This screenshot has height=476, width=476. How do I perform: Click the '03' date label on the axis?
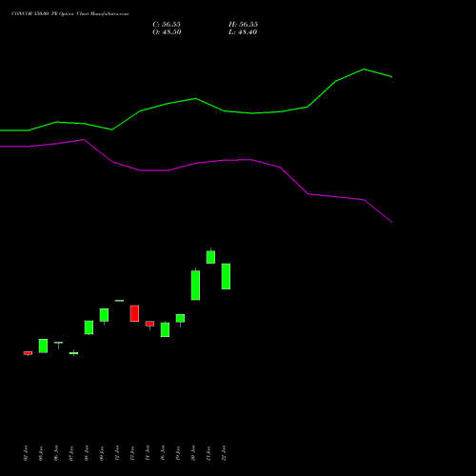pyautogui.click(x=41, y=453)
